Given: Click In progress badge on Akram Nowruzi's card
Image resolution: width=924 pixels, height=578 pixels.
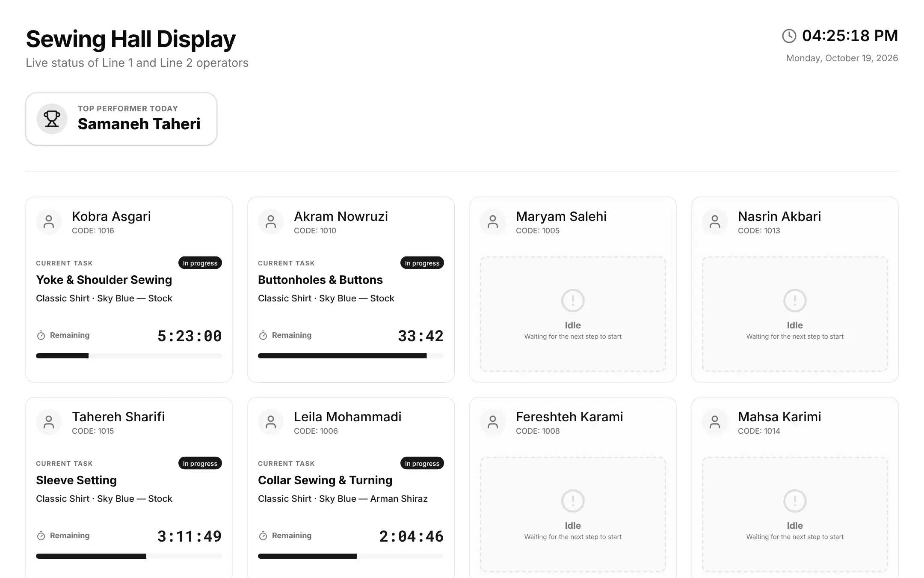Looking at the screenshot, I should pos(422,263).
